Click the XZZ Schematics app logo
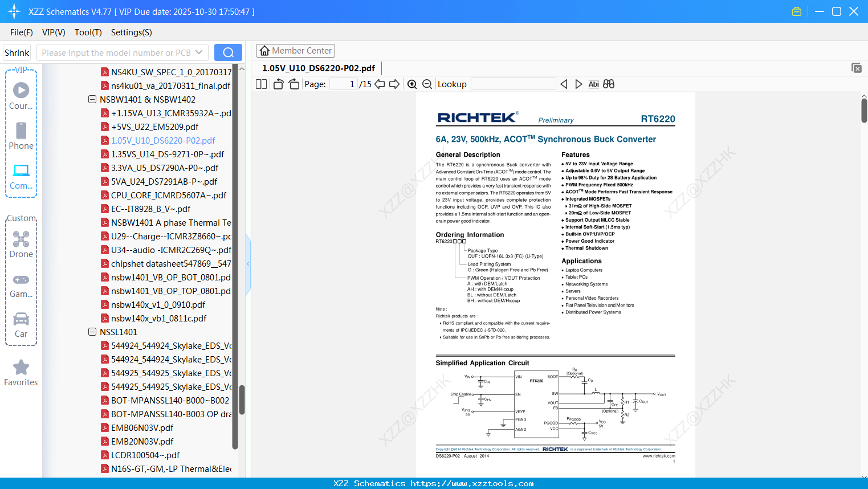Image resolution: width=868 pixels, height=489 pixels. (x=14, y=11)
